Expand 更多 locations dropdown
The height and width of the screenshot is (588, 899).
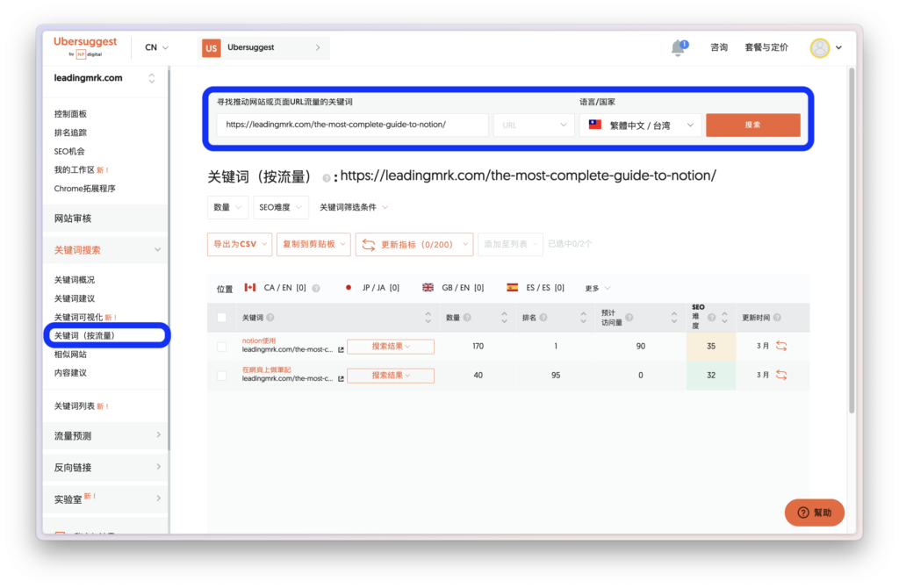(x=597, y=288)
